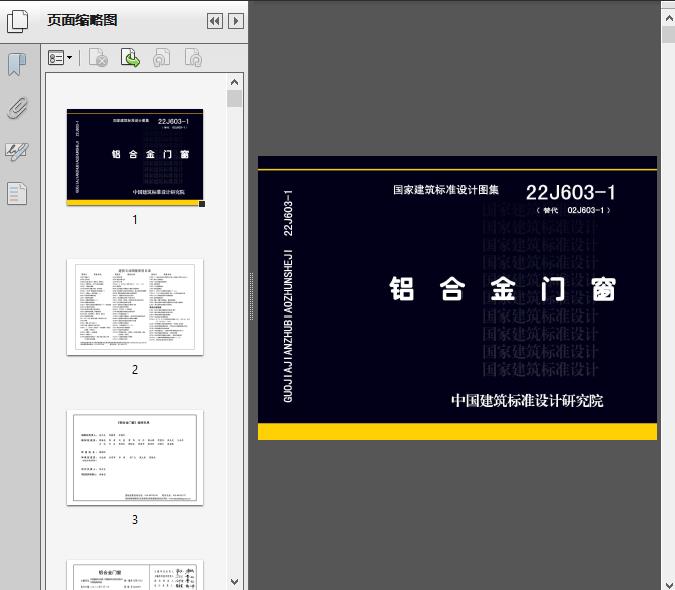Open the Page Thumbnails panel icon
The width and height of the screenshot is (675, 590).
(x=18, y=21)
